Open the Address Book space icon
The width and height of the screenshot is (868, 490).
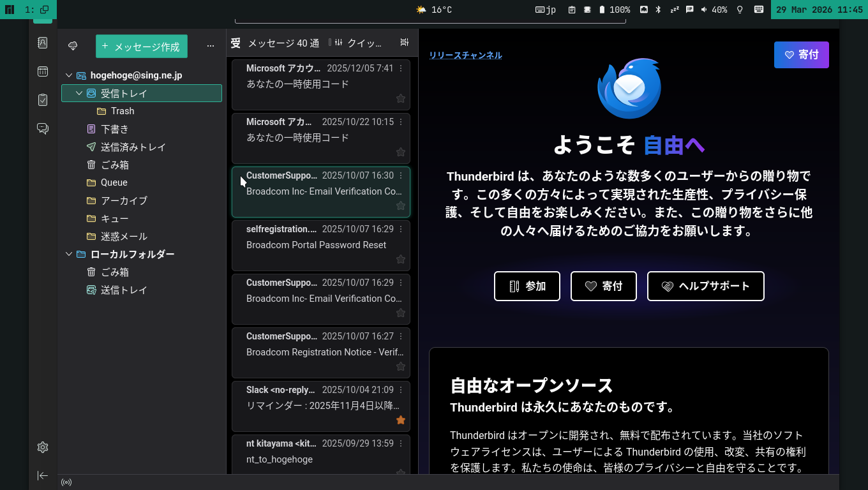[42, 43]
